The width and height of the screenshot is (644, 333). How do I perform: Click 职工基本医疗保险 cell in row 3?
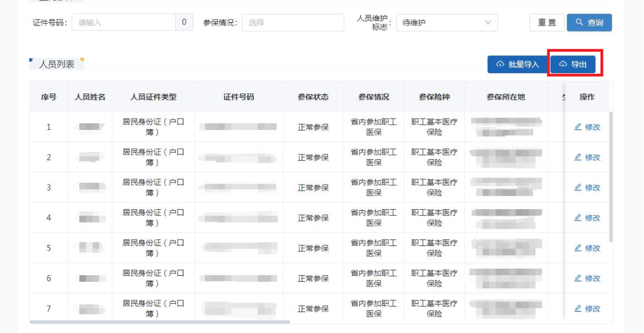pos(435,188)
